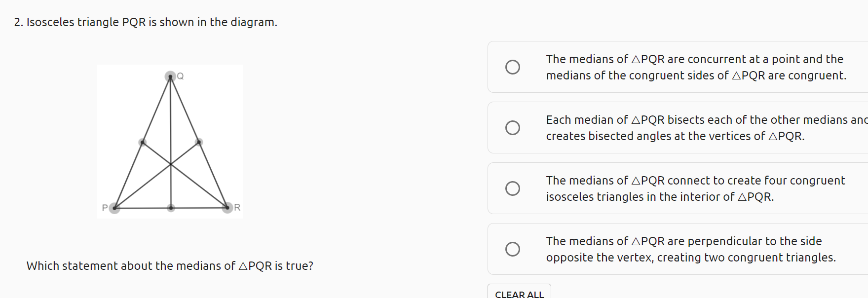Choose the 'medians are perpendicular' radio option

pos(513,249)
